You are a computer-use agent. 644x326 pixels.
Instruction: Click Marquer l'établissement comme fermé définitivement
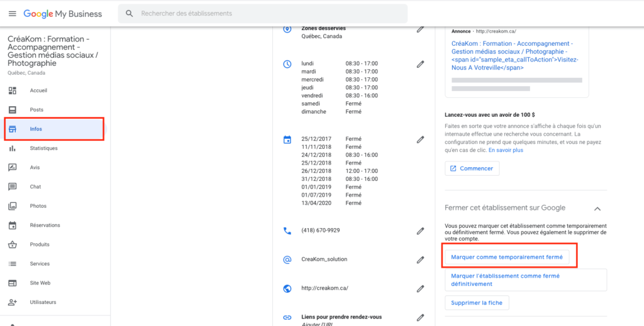(x=526, y=280)
